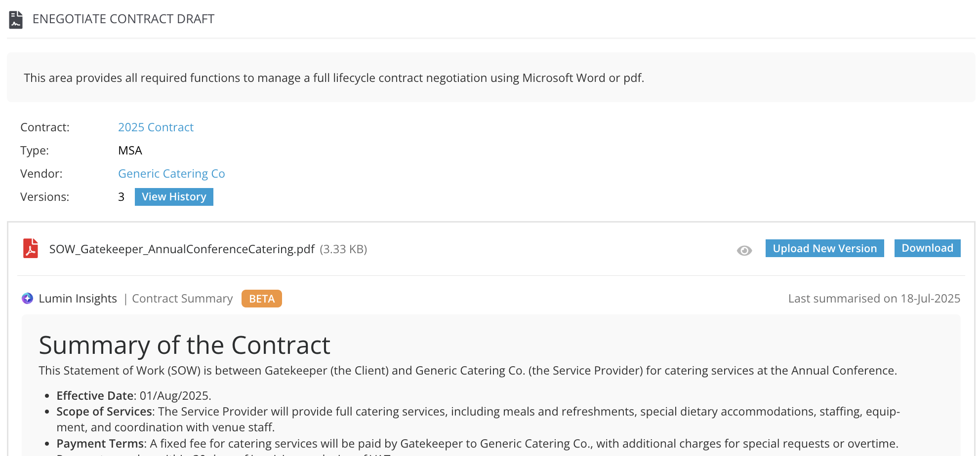
Task: Click the Summary of the Contract heading
Action: (185, 345)
